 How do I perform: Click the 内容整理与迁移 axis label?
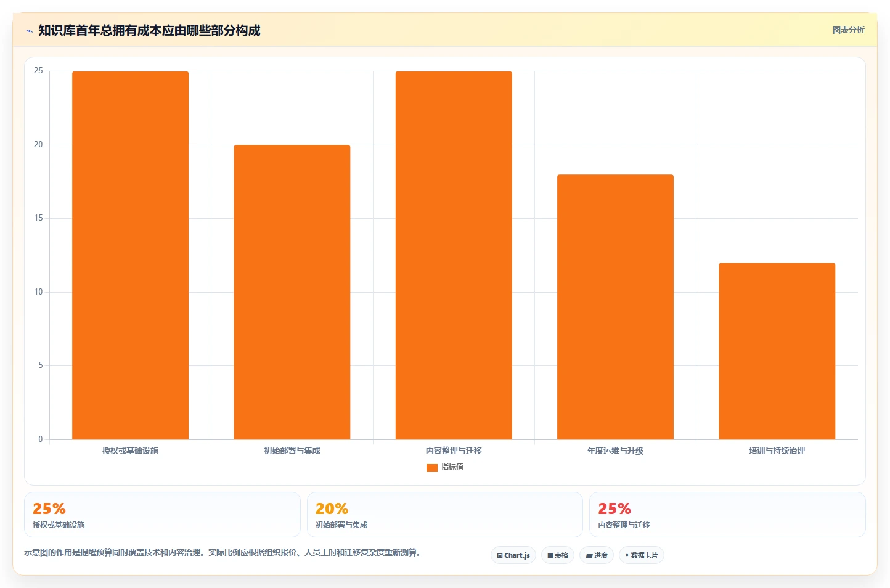click(x=454, y=451)
